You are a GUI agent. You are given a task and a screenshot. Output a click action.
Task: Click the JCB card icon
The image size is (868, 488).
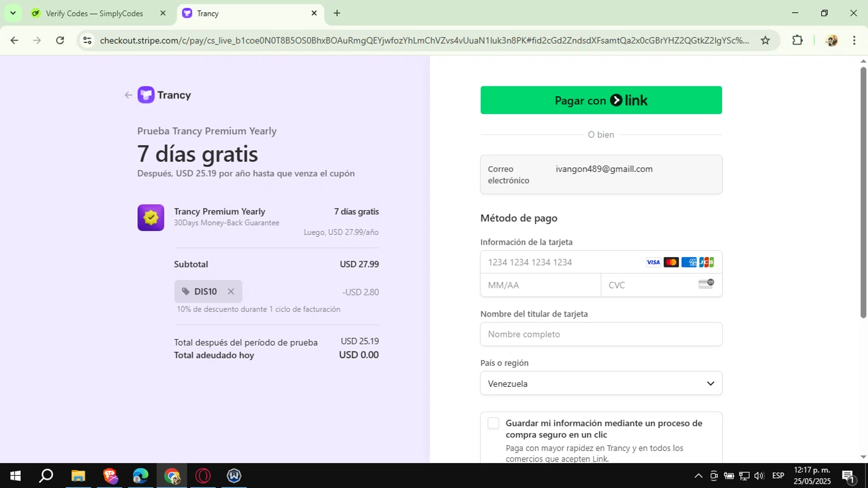pos(707,262)
